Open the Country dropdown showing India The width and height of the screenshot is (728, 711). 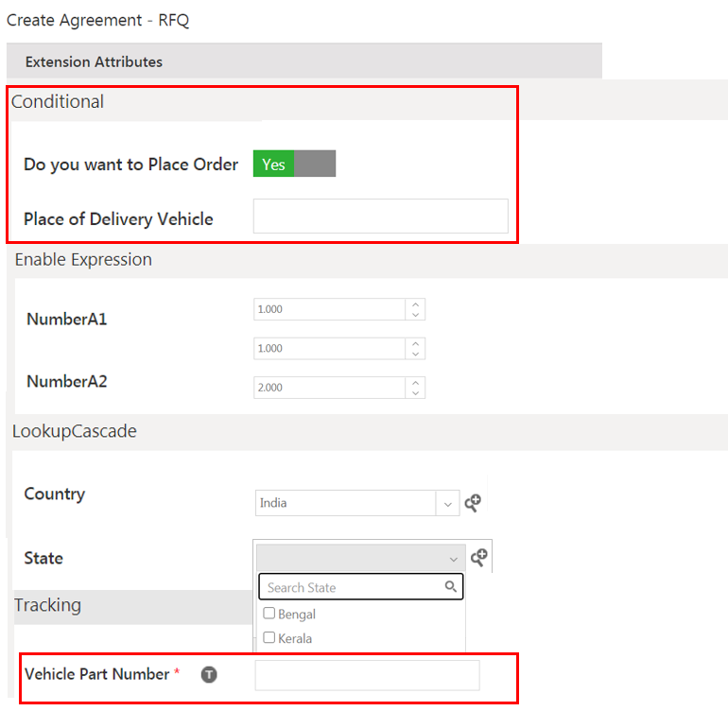tap(448, 503)
